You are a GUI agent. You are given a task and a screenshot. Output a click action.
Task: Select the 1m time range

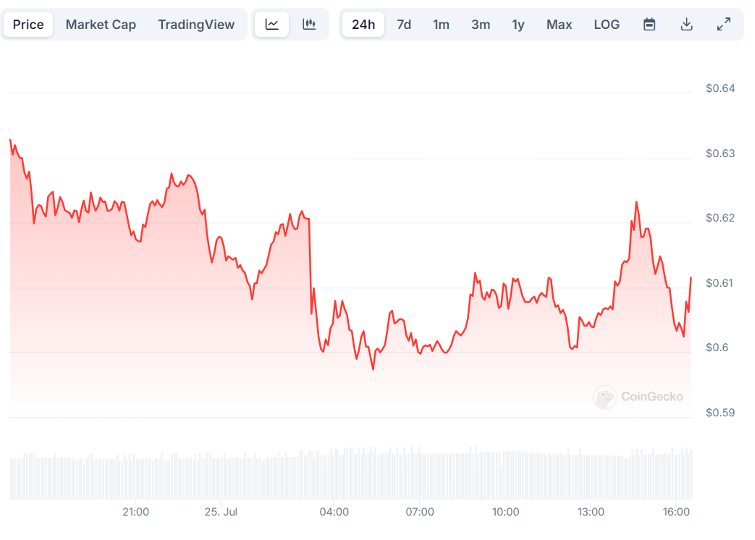441,24
